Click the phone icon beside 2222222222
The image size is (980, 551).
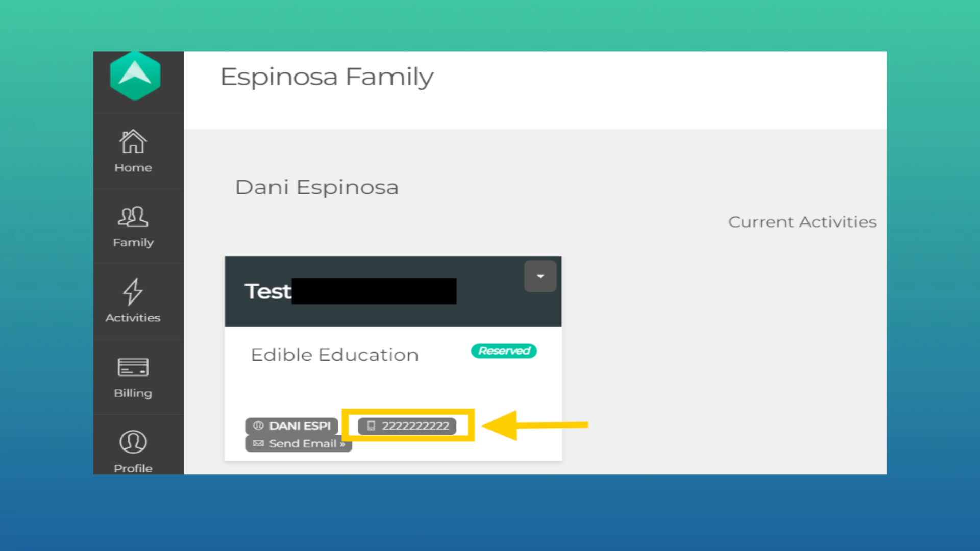click(x=371, y=426)
